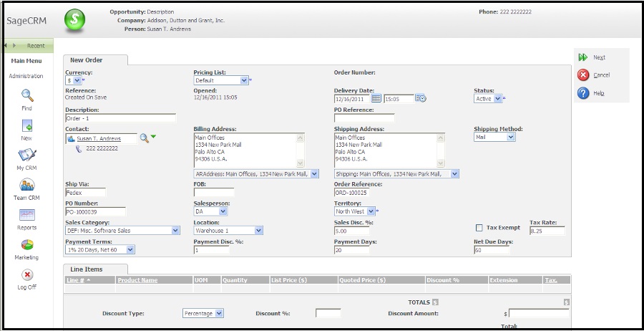Click the currency icon next to TOTALS
644x331 pixels.
click(435, 302)
